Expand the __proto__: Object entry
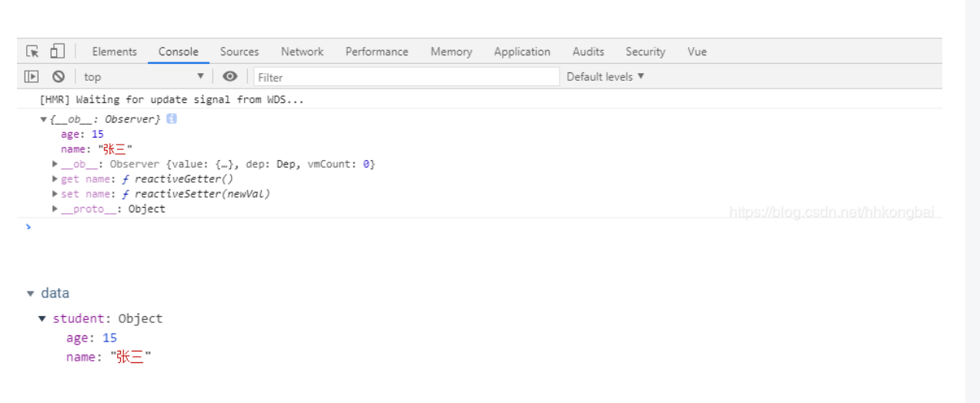Image resolution: width=980 pixels, height=403 pixels. click(55, 208)
